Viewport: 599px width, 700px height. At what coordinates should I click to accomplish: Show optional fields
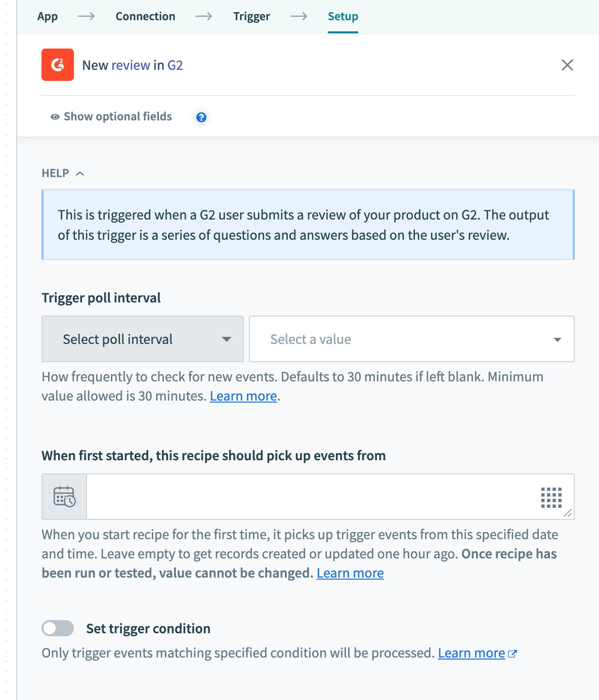pyautogui.click(x=117, y=117)
